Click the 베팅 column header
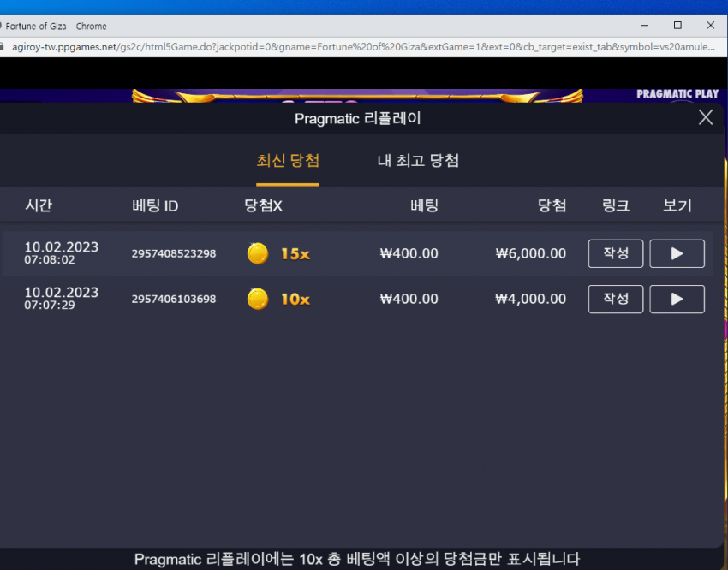The image size is (728, 570). [424, 205]
